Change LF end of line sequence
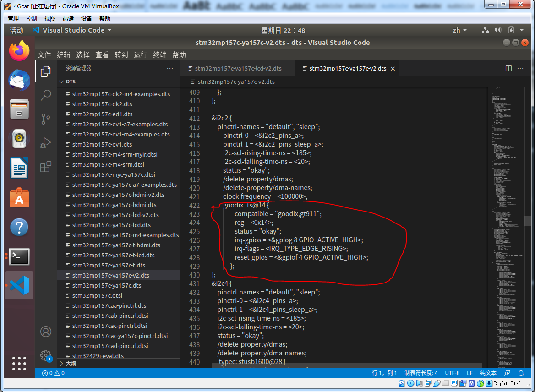The image size is (535, 392). [470, 373]
